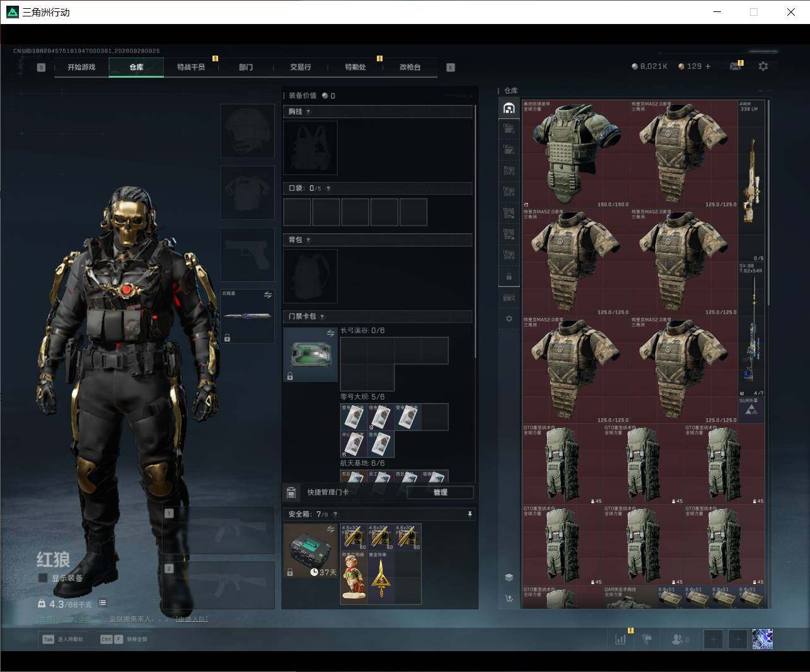Click the help mark beside 门禁卡包
The height and width of the screenshot is (672, 810).
[322, 317]
